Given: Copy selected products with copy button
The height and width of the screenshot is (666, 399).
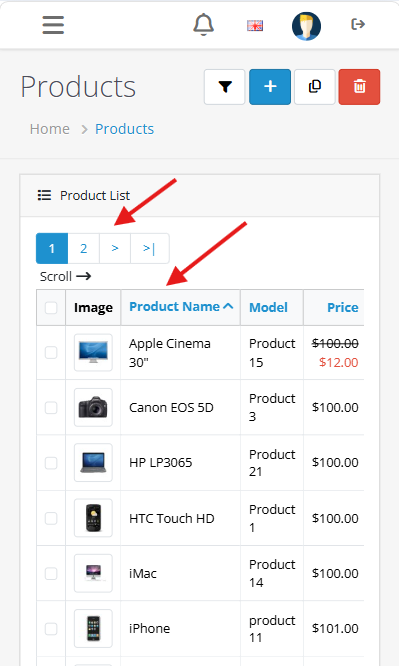Looking at the screenshot, I should tap(315, 87).
